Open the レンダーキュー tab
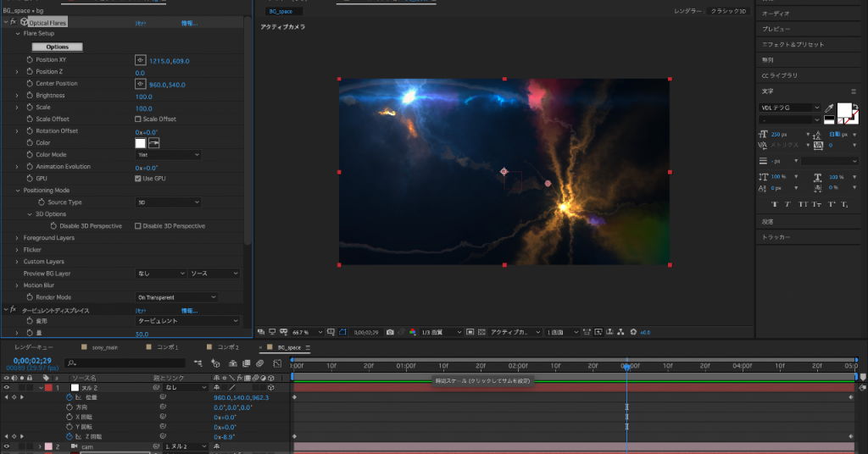 [x=34, y=347]
